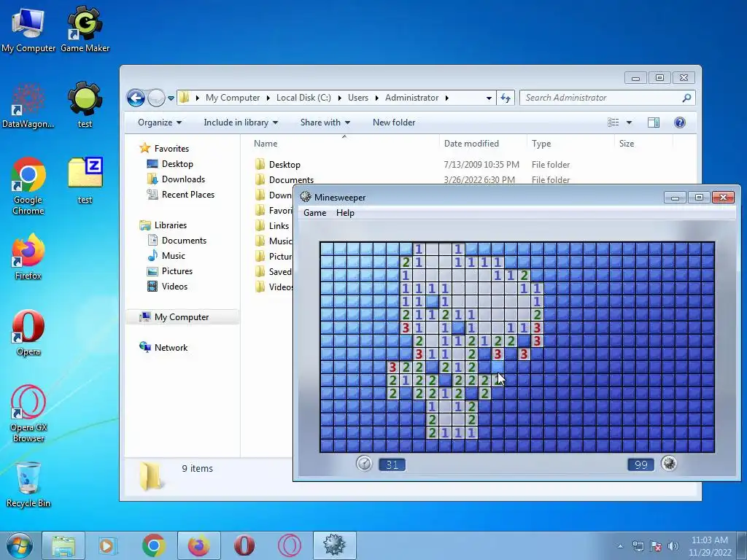Open Windows Media Player from the taskbar
Viewport: 747px width, 560px height.
point(108,545)
